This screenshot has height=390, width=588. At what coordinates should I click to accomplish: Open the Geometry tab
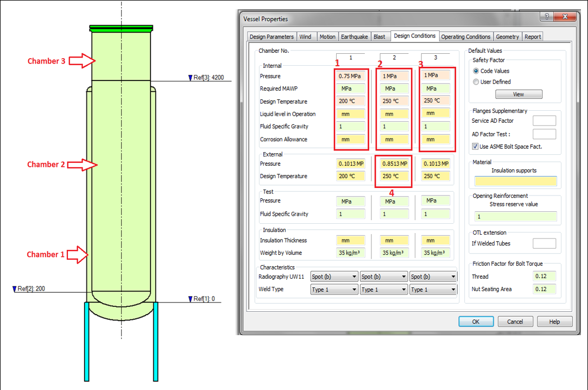coord(507,36)
